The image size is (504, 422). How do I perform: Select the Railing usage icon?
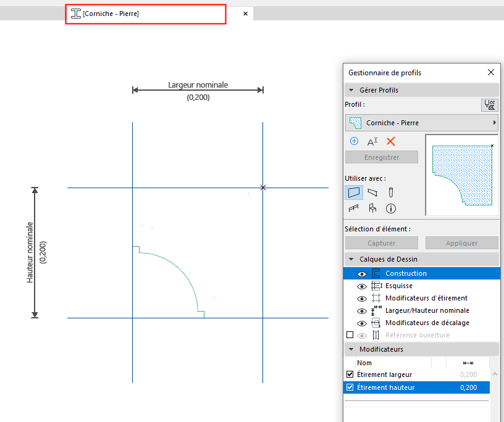353,209
